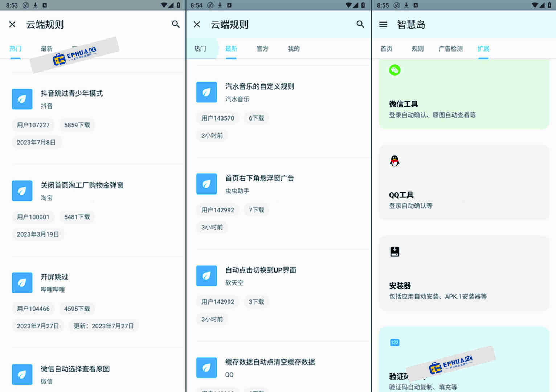Open search in middle 云端规则 screen
Screen dimensions: 556x392
(x=360, y=24)
